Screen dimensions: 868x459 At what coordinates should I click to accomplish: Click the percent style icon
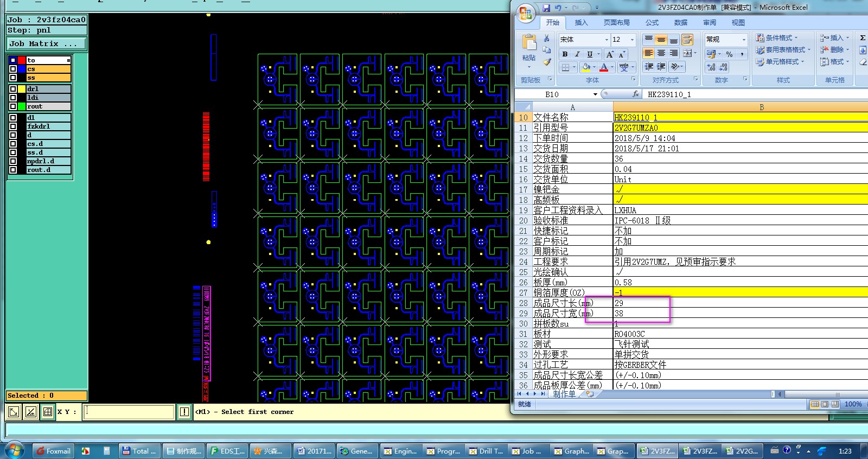(730, 54)
